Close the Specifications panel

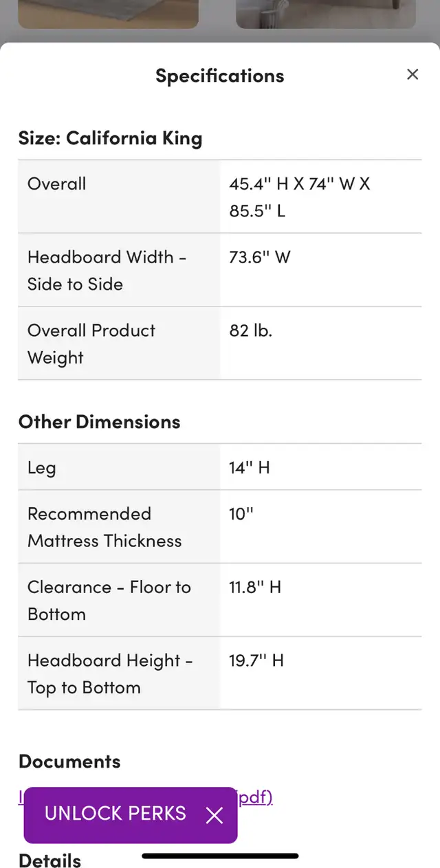pos(412,74)
